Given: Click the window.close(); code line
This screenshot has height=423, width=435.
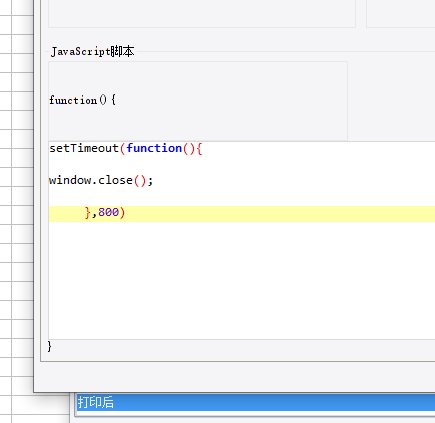Looking at the screenshot, I should click(x=101, y=180).
